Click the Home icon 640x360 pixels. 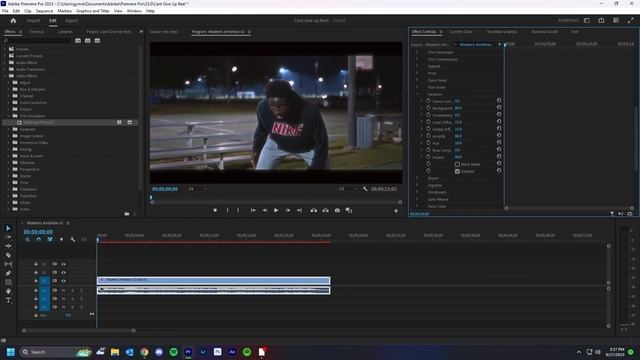click(13, 20)
